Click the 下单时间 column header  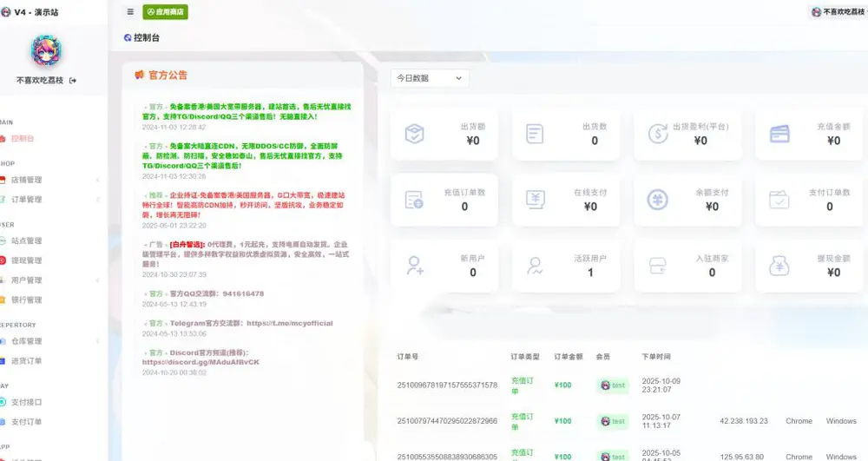[x=656, y=357]
